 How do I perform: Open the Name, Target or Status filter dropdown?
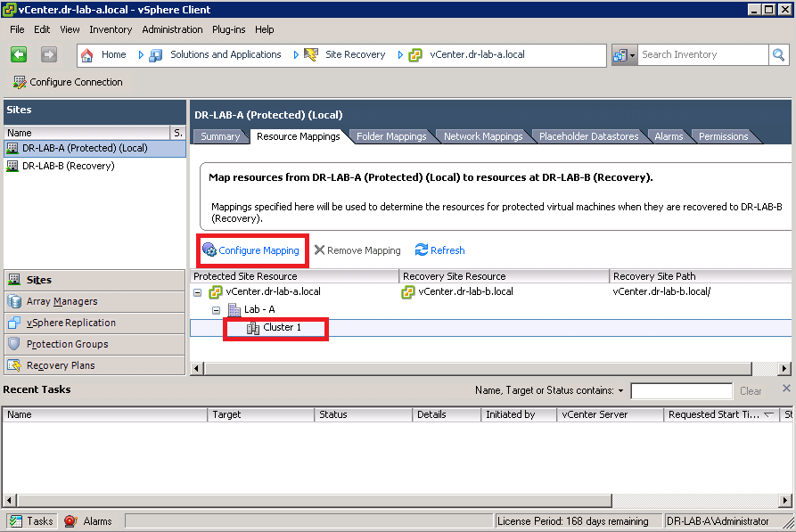pyautogui.click(x=620, y=390)
